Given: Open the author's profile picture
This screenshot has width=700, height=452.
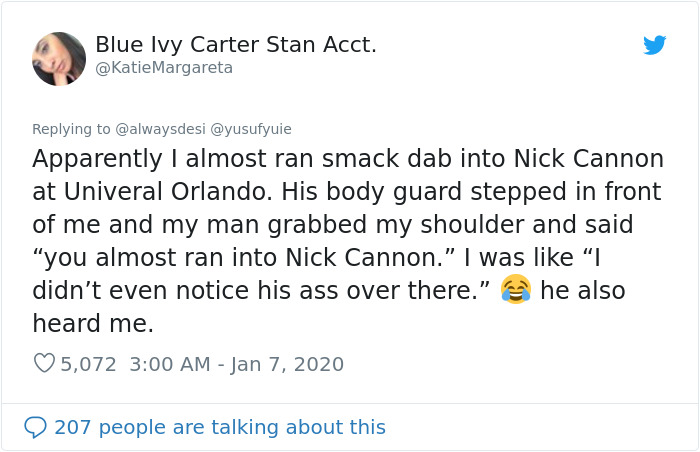Looking at the screenshot, I should coord(59,58).
